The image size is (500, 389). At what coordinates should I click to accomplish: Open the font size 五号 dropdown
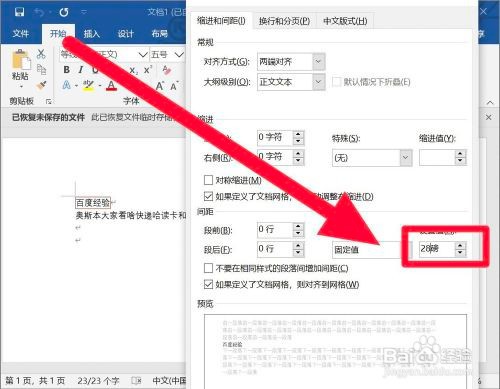tap(179, 54)
